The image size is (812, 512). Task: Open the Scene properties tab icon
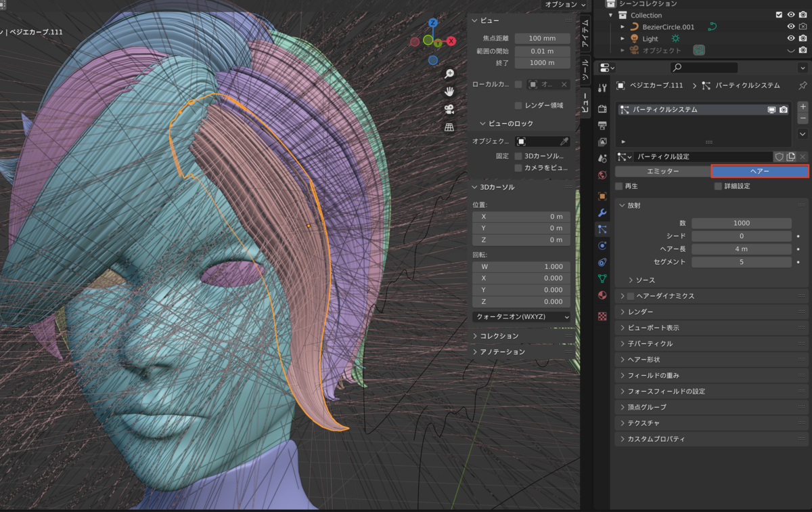pos(602,158)
